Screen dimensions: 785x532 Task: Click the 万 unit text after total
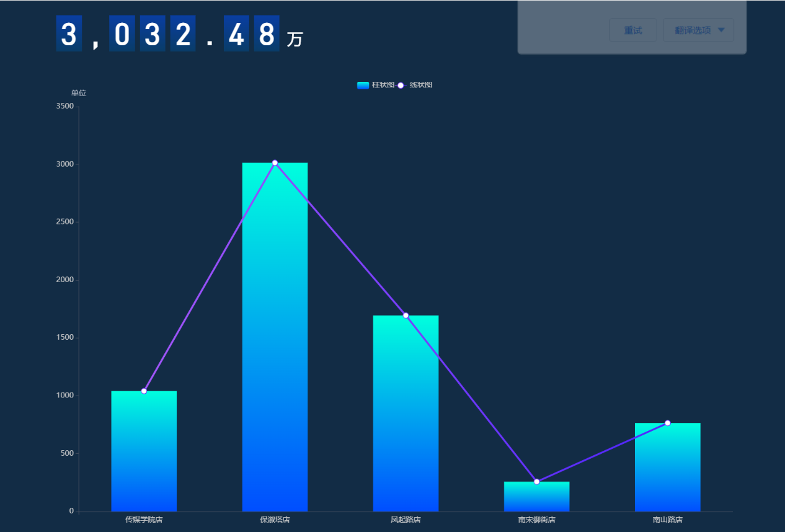point(295,40)
